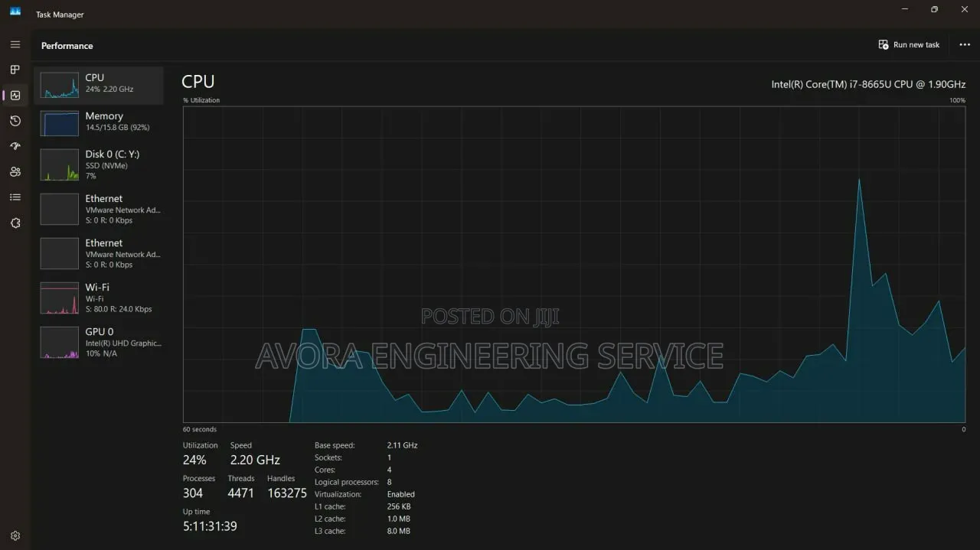Screen dimensions: 980x550
Task: Maximize or restore the Task Manager window
Action: pos(934,9)
